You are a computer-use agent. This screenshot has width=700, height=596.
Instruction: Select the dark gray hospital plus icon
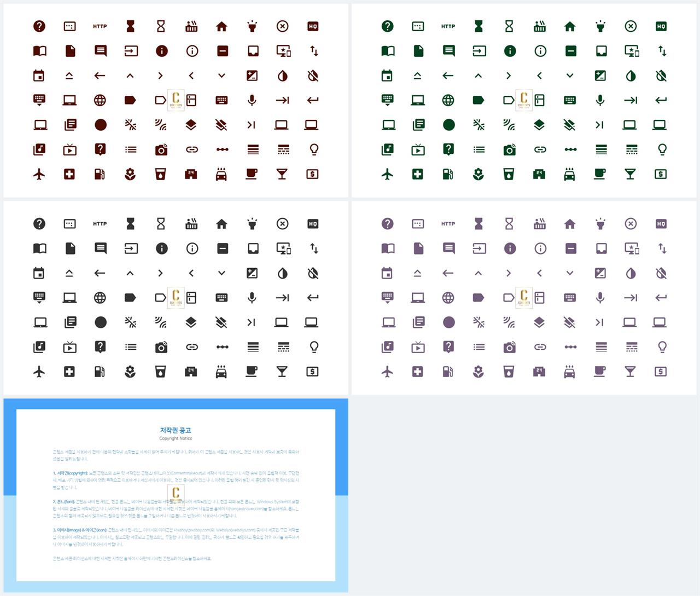[69, 372]
